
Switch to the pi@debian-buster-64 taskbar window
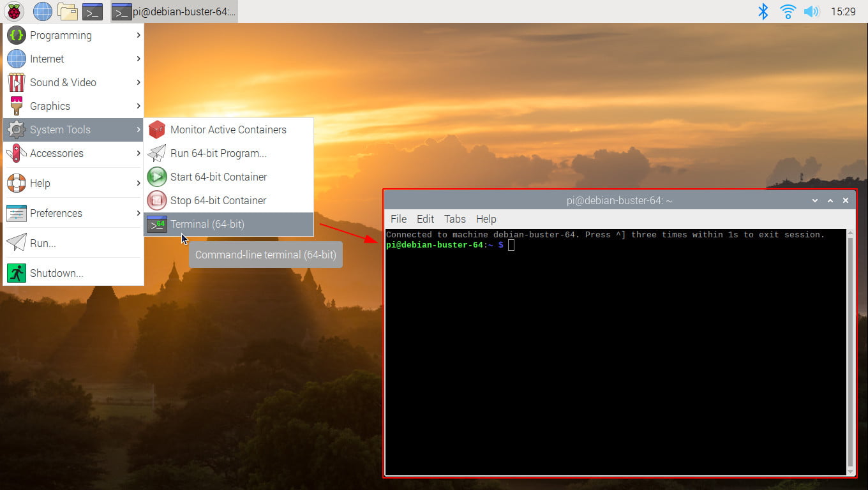pyautogui.click(x=174, y=11)
